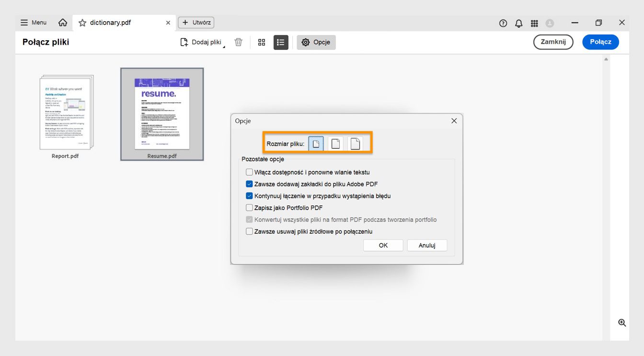Image resolution: width=644 pixels, height=356 pixels.
Task: Choose the smallest file size icon
Action: (316, 143)
